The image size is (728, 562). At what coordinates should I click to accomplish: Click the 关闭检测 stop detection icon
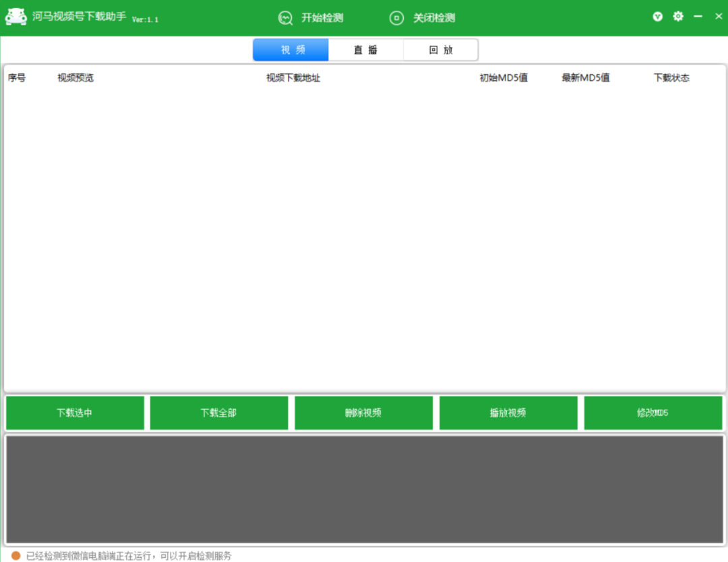396,18
